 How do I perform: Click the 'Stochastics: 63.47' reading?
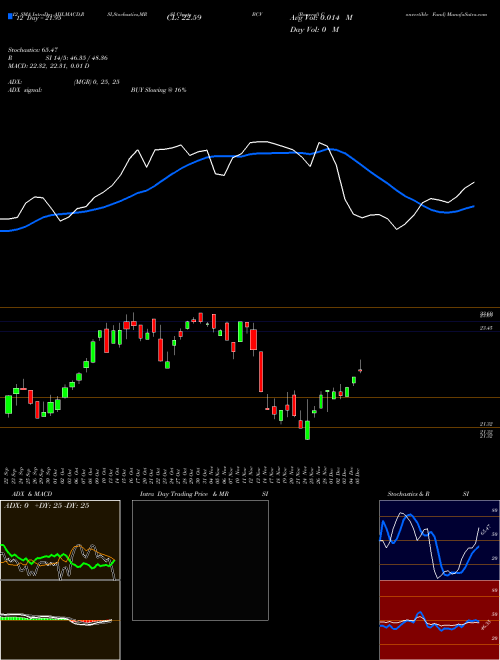tap(33, 50)
